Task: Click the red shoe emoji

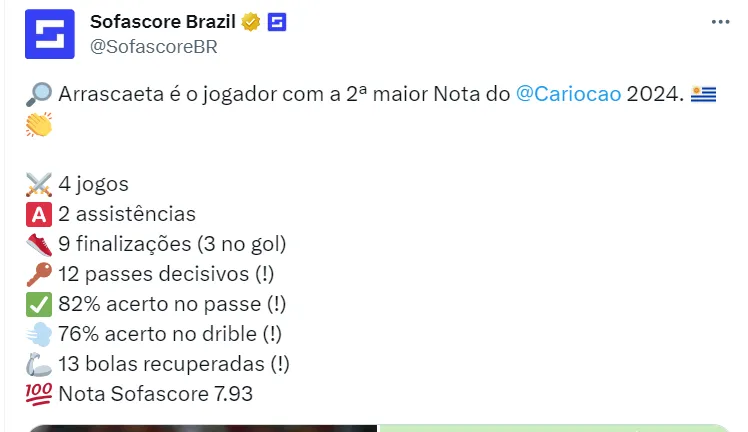Action: (x=38, y=244)
